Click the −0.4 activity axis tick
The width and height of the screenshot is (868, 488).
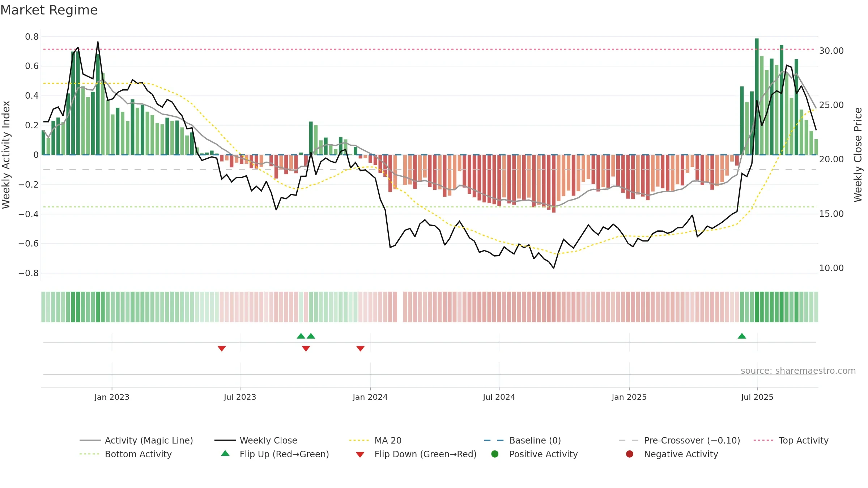pos(29,214)
